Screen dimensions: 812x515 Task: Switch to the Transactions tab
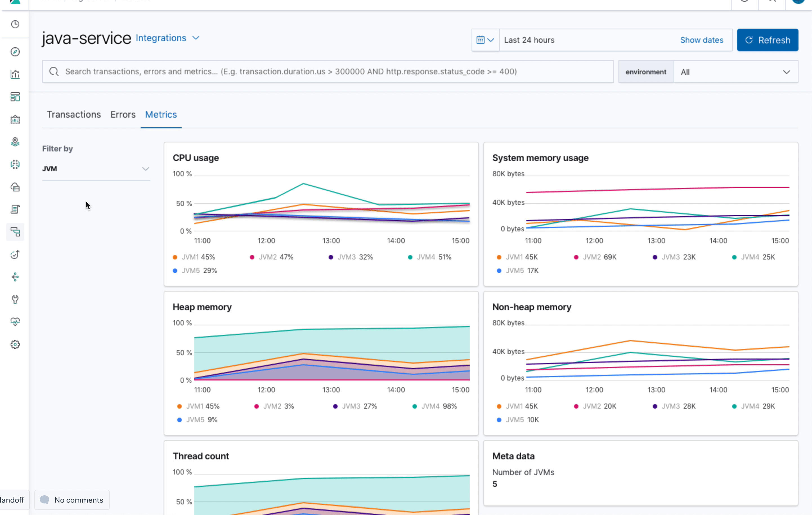pos(74,115)
